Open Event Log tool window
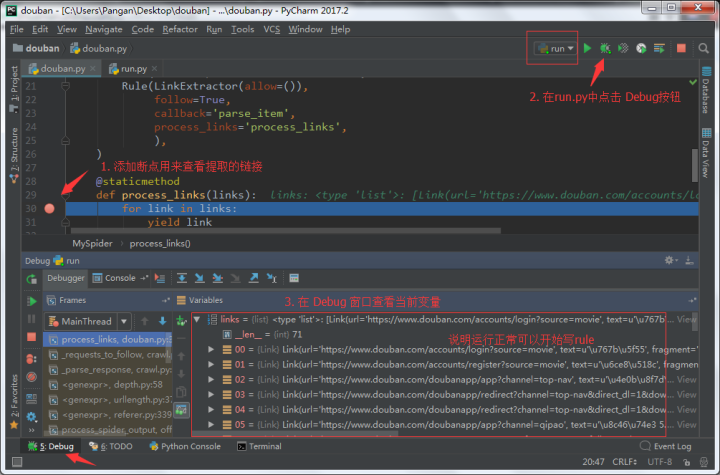The width and height of the screenshot is (720, 475). pyautogui.click(x=665, y=447)
